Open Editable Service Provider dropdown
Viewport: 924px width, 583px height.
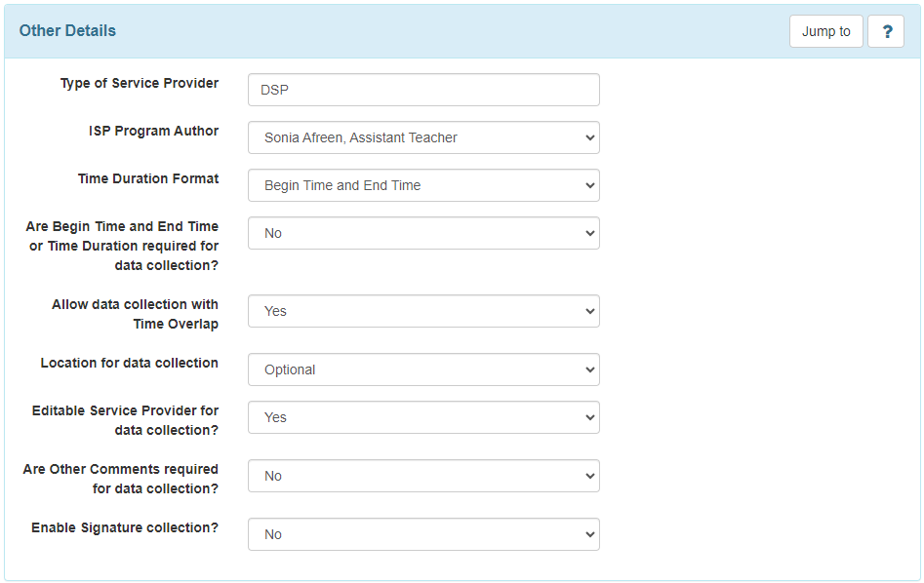click(423, 417)
